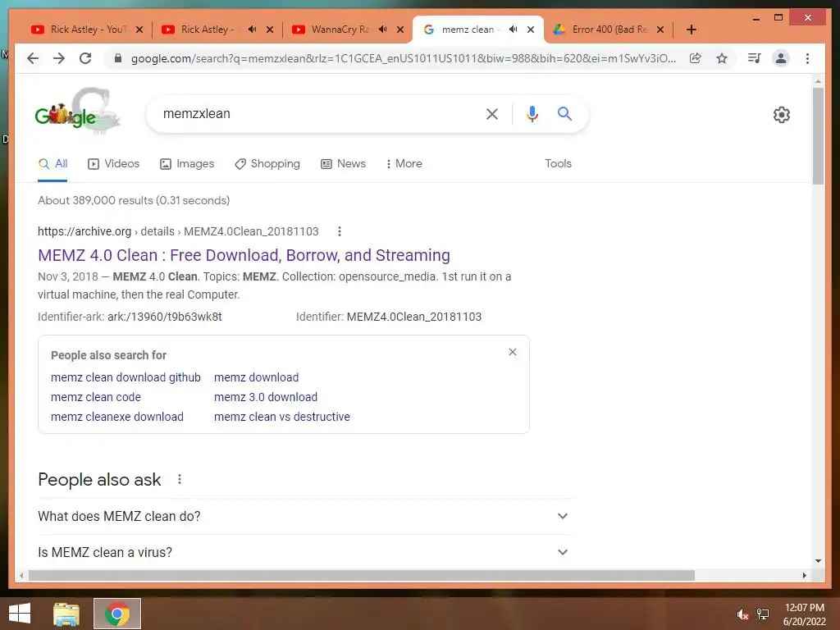Open the network tray icon
This screenshot has height=630, width=840.
763,614
